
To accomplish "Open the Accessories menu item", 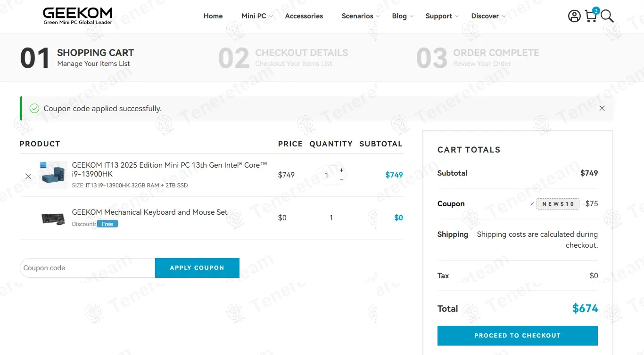I will click(304, 16).
